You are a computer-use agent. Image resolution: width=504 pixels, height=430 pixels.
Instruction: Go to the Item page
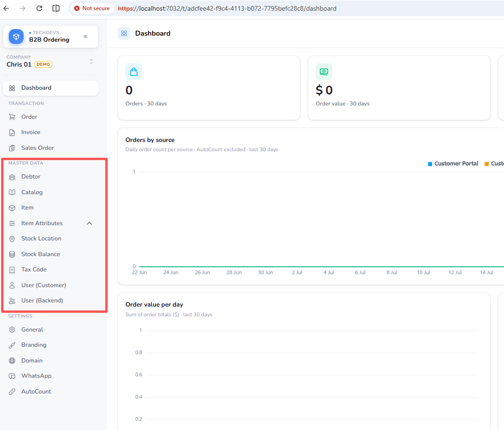coord(51,208)
